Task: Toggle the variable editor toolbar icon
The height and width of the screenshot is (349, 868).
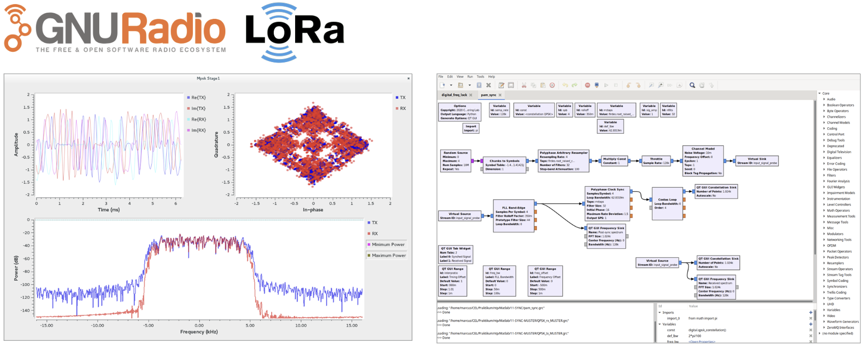Action: point(501,85)
